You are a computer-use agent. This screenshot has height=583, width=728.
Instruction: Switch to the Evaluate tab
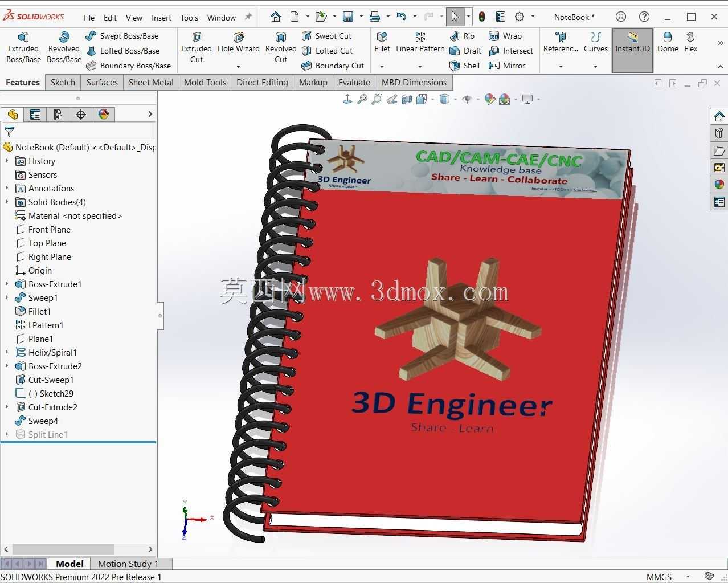coord(354,83)
